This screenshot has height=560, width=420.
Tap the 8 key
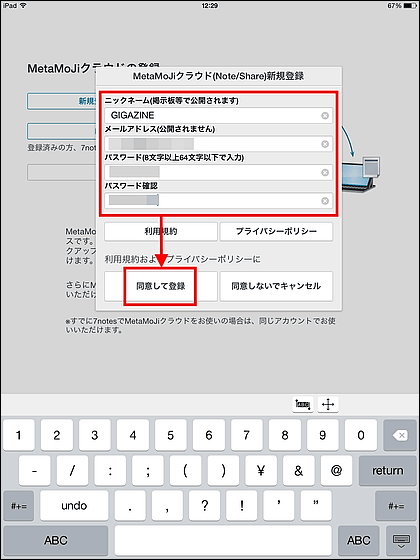285,435
